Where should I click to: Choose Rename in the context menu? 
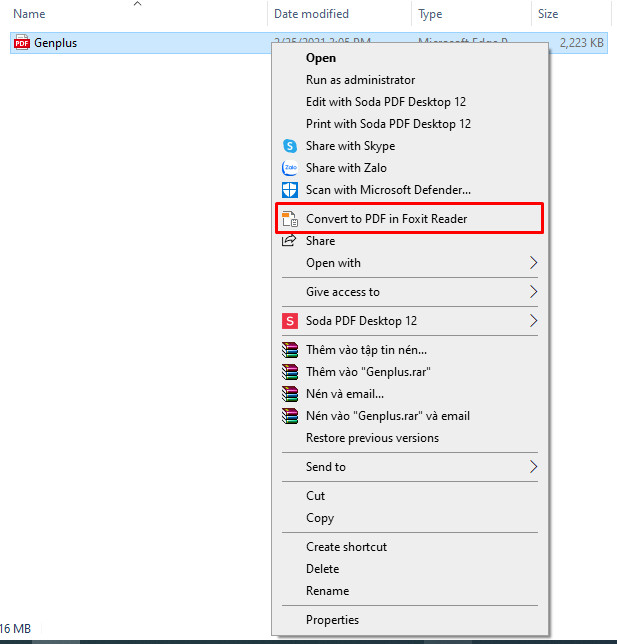[x=327, y=591]
